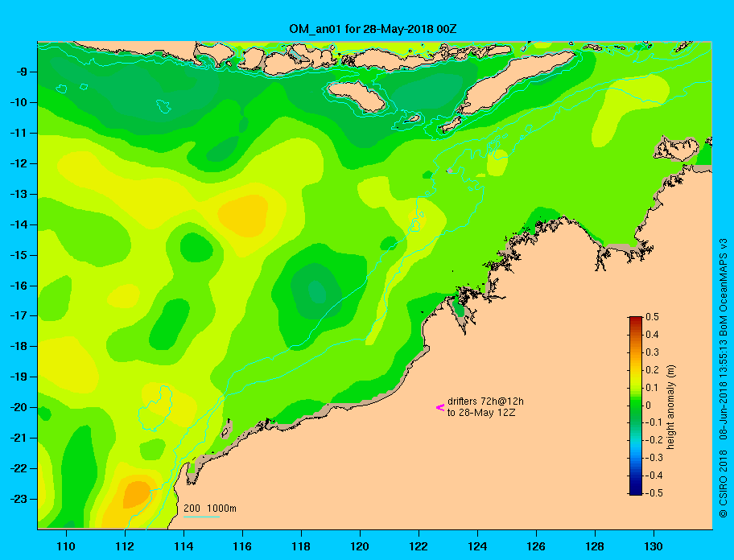Click longitude axis label 124
The width and height of the screenshot is (734, 560).
point(477,546)
